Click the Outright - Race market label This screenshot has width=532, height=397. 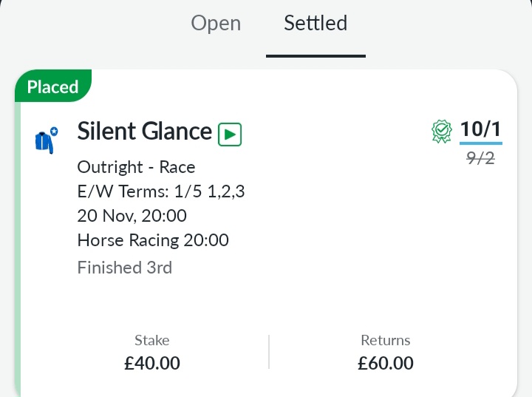click(137, 167)
